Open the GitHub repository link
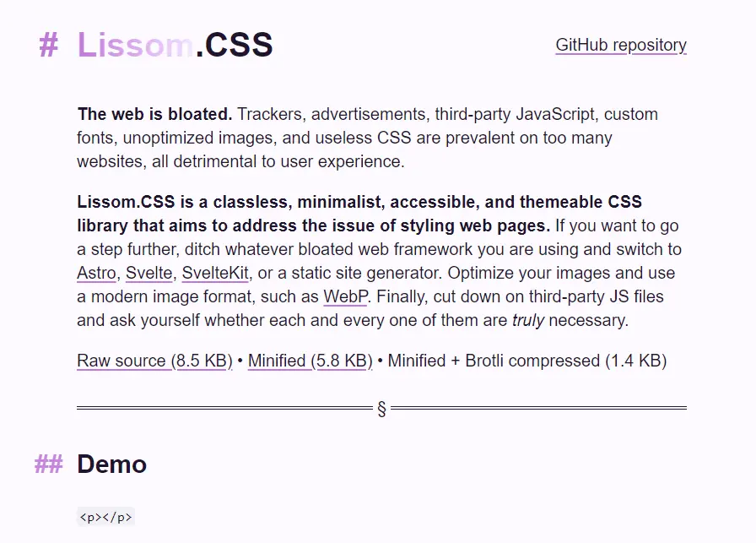 click(621, 45)
